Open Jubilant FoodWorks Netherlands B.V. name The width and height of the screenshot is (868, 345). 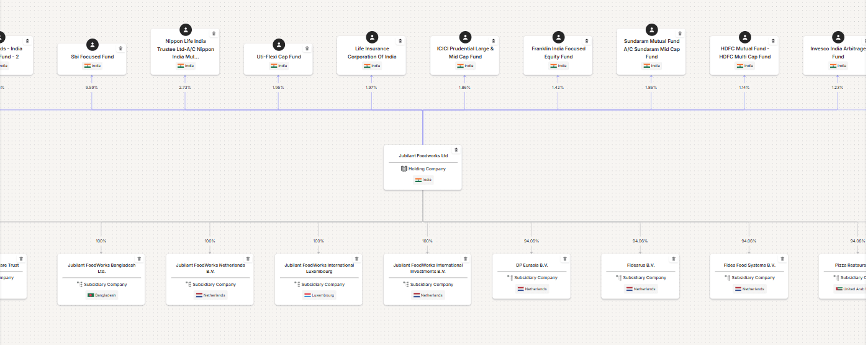tap(210, 268)
